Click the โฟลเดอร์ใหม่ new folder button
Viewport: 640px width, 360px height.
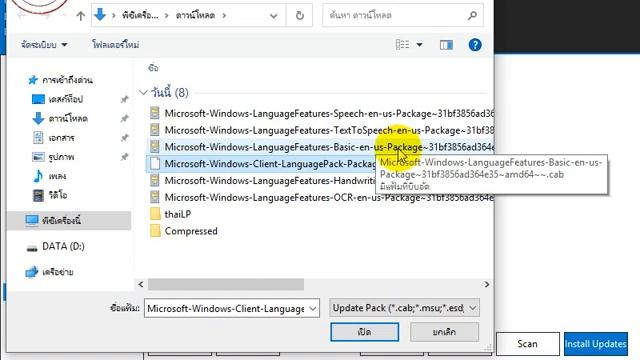(116, 44)
